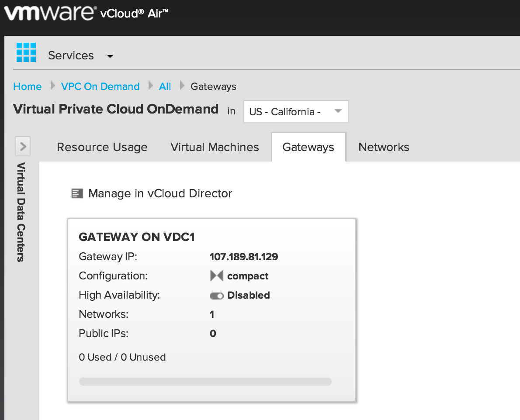Switch to the Resource Usage tab
520x420 pixels.
pyautogui.click(x=102, y=147)
